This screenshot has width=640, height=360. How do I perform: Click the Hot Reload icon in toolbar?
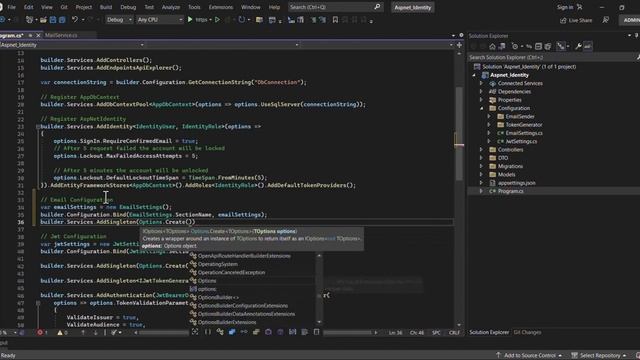(x=242, y=20)
